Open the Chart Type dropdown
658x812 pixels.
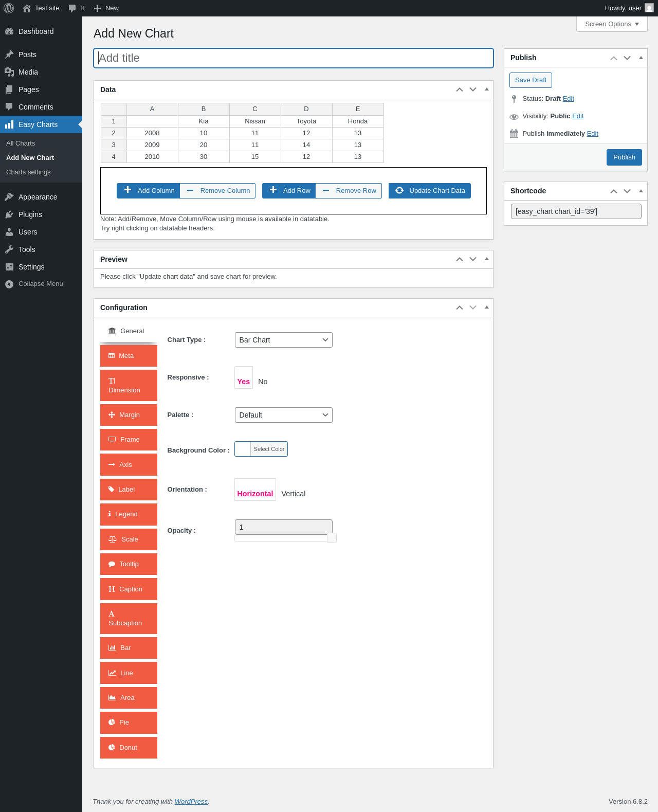pyautogui.click(x=284, y=340)
